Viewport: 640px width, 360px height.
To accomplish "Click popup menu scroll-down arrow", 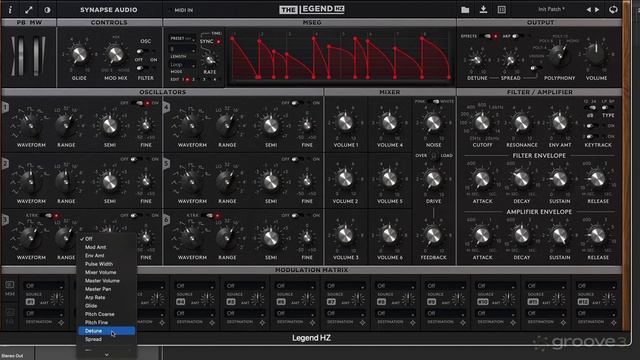I will pyautogui.click(x=107, y=355).
